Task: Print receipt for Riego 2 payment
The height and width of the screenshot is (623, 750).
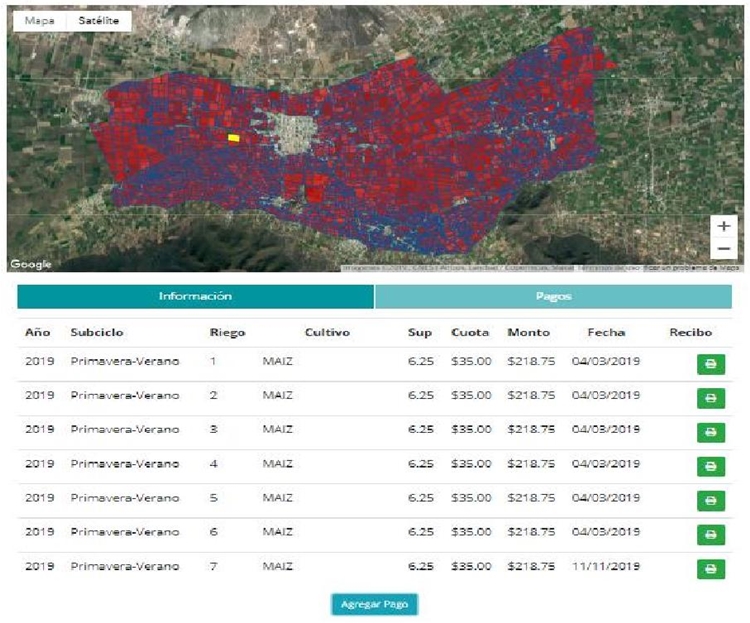Action: tap(710, 398)
